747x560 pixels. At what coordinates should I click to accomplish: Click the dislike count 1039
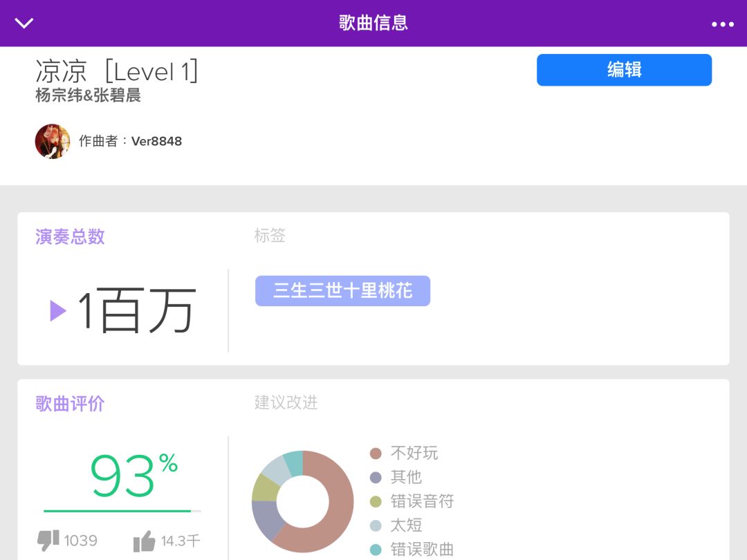point(80,541)
